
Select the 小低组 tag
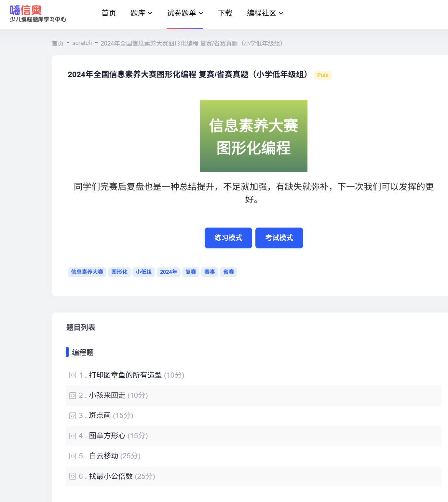tap(143, 272)
